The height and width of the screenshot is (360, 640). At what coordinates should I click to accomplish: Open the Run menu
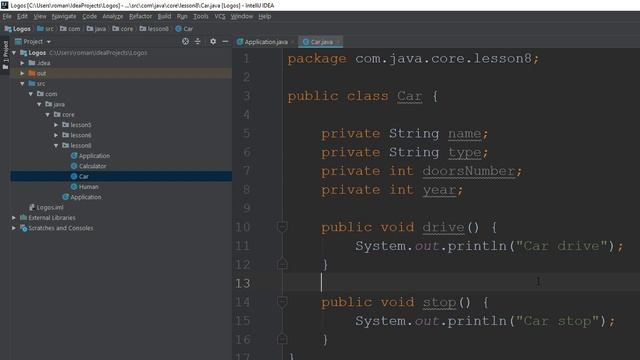tap(182, 16)
